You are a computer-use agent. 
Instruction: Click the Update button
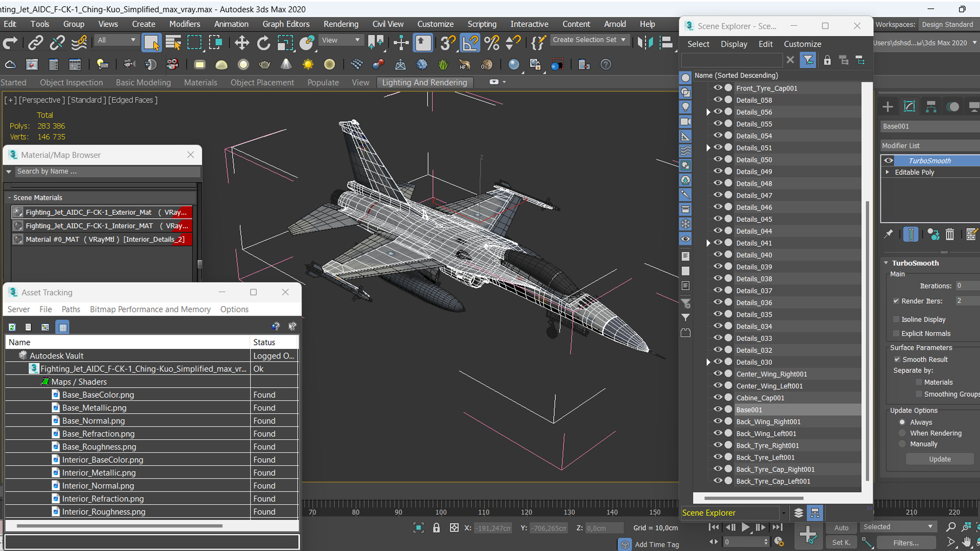pyautogui.click(x=940, y=459)
